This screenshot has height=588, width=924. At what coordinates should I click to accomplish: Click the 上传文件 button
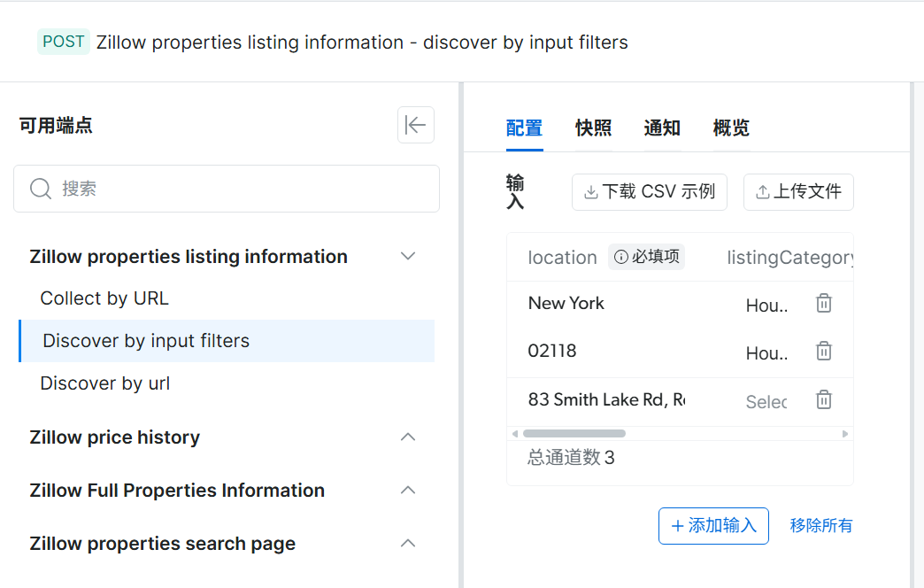tap(798, 191)
